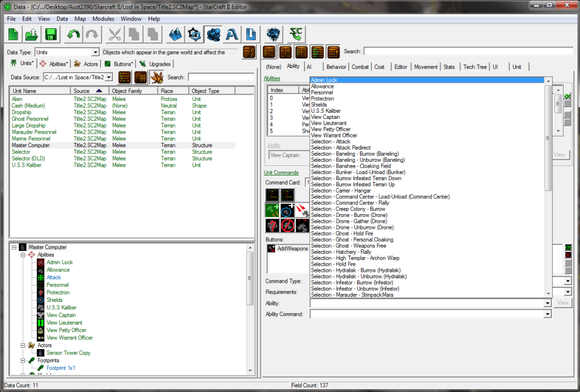
Task: Select the Master Computer unit row
Action: 122,145
